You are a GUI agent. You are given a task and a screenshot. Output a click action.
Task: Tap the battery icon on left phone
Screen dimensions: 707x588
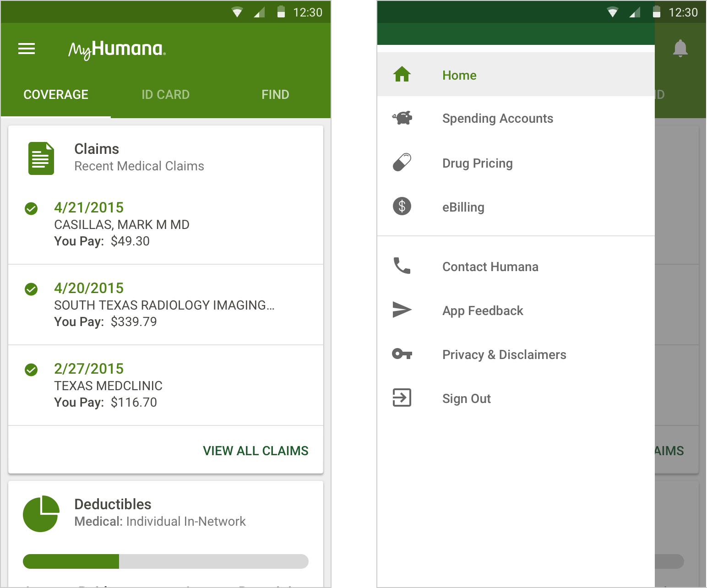(281, 12)
